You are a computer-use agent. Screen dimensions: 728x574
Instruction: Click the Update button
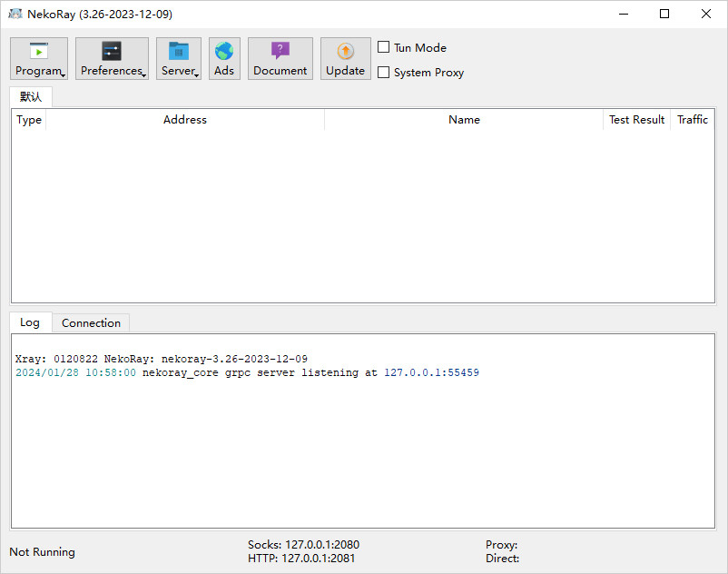coord(346,58)
